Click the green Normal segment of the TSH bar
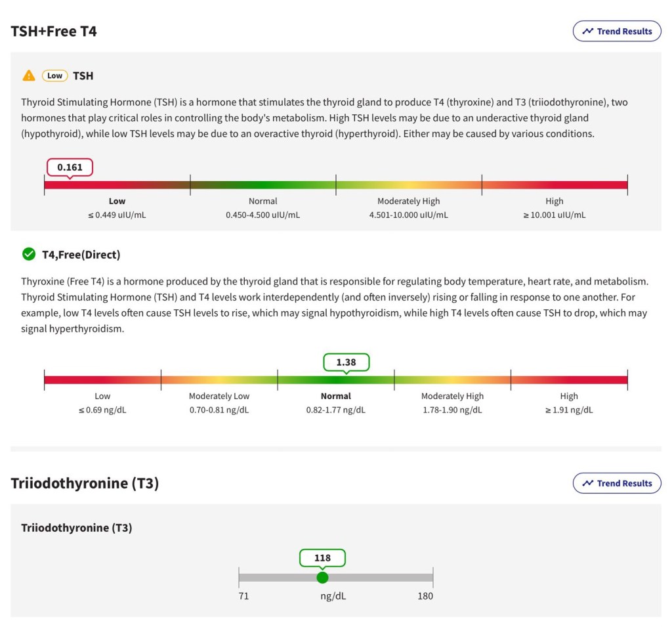This screenshot has width=672, height=627. (262, 185)
